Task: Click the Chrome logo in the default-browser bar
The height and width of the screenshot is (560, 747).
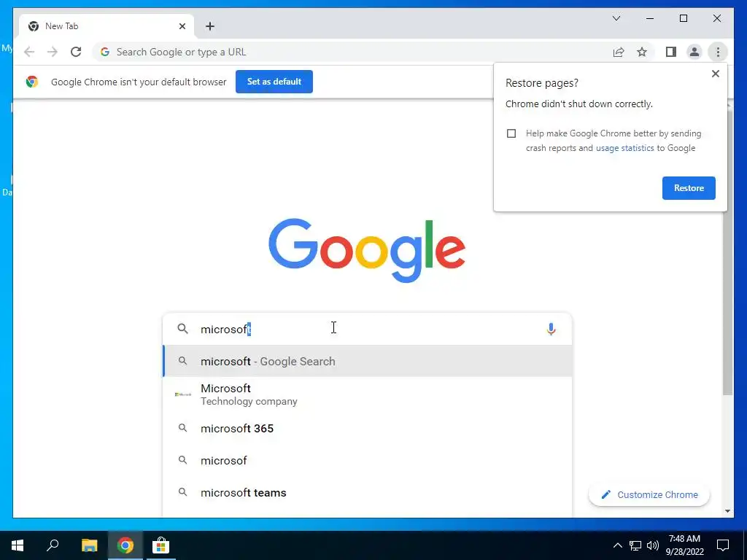Action: coord(32,82)
